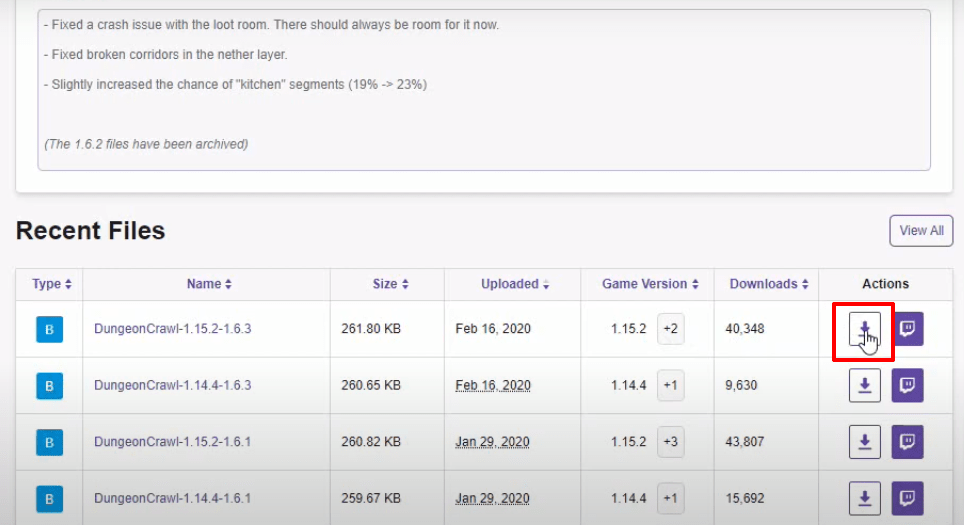Click game version 1.15.2 in the 1.6.3 row
Image resolution: width=964 pixels, height=525 pixels.
click(628, 329)
